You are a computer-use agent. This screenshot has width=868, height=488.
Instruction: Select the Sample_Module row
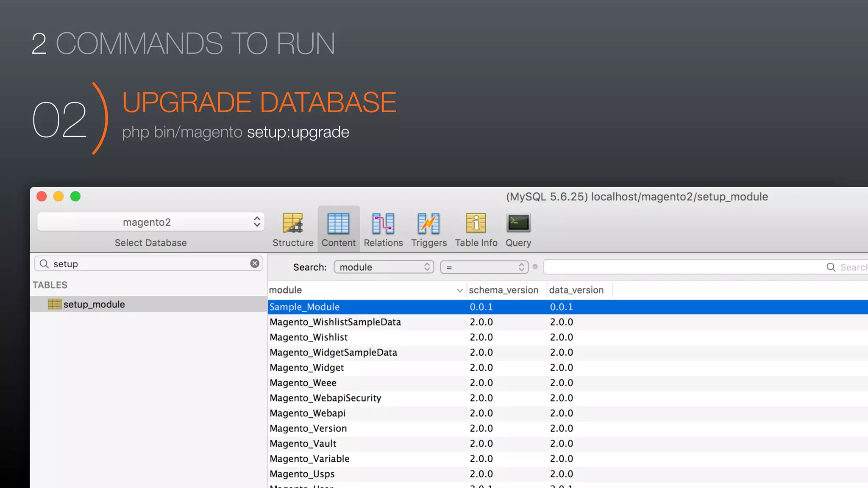tap(568, 307)
